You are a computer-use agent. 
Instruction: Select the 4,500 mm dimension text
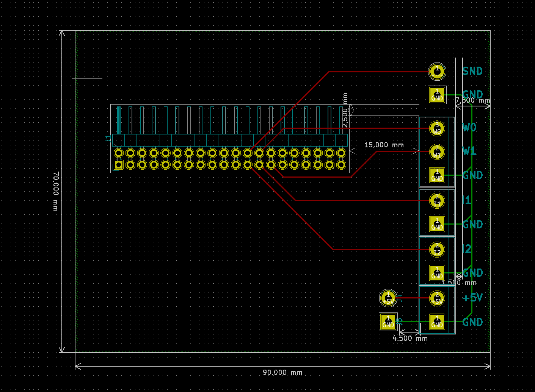[410, 338]
